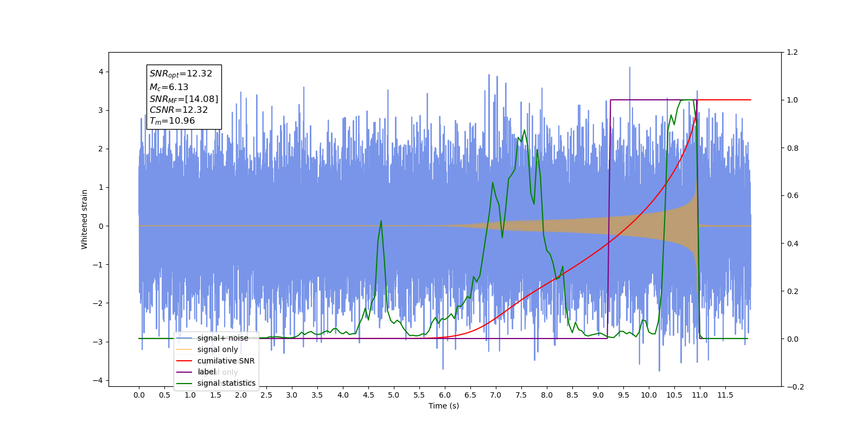Select the blue legend line swatch
868x434 pixels.
184,338
